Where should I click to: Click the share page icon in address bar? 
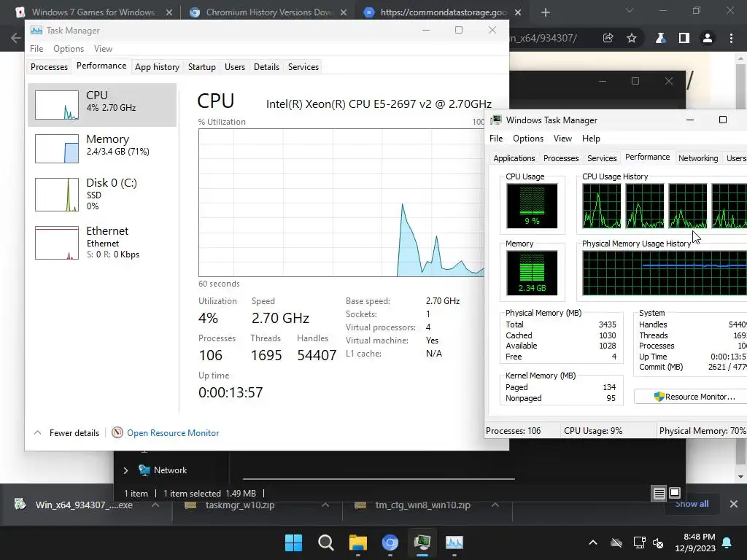(x=608, y=38)
